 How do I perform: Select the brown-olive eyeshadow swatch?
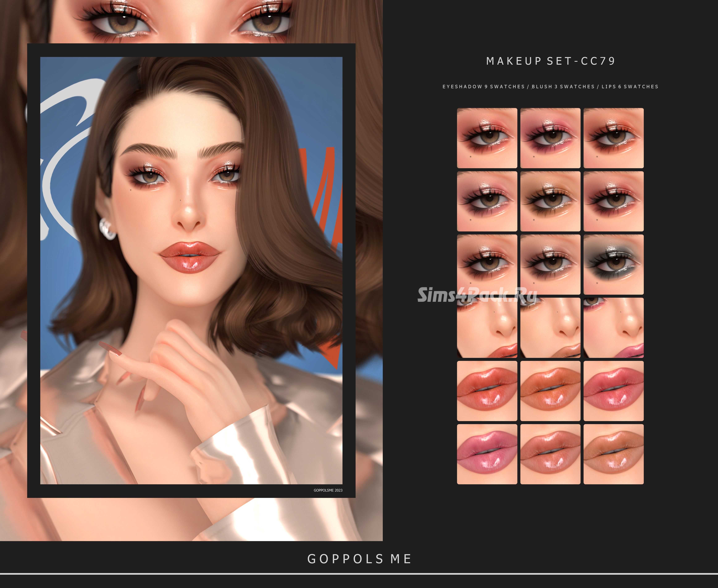550,201
